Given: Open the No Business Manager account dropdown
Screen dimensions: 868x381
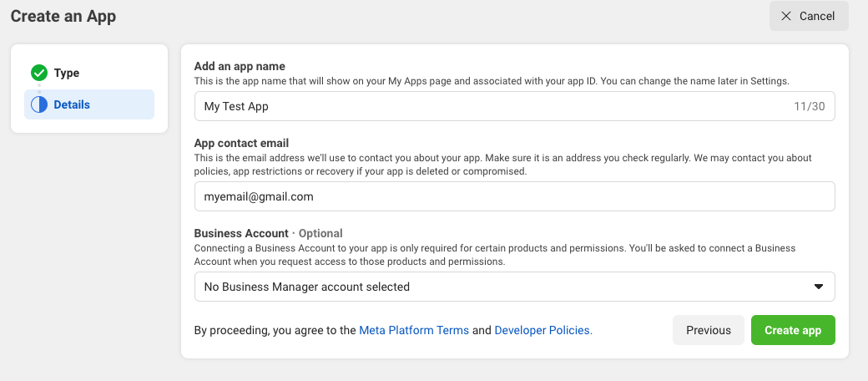Looking at the screenshot, I should [x=514, y=287].
